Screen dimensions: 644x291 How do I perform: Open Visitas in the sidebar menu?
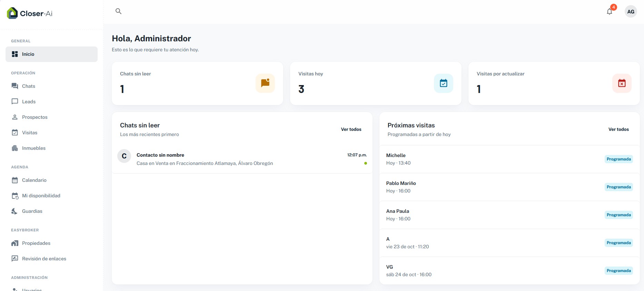tap(51, 133)
